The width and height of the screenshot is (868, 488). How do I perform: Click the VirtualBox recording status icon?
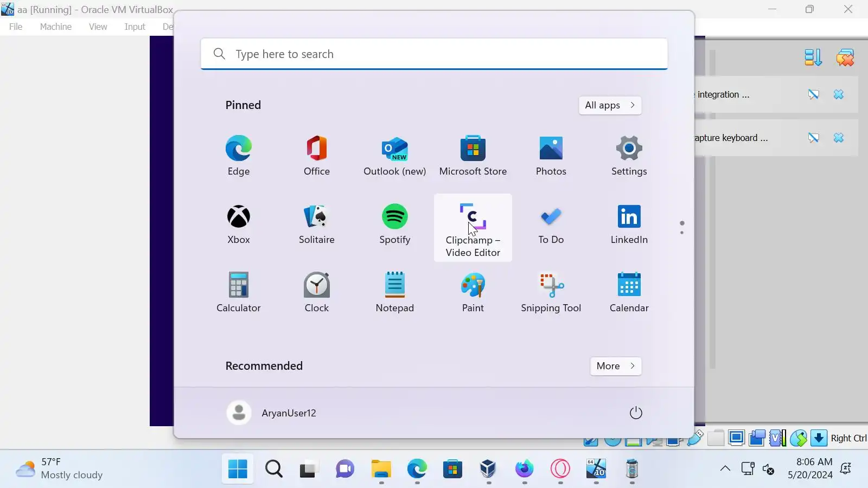tap(757, 438)
